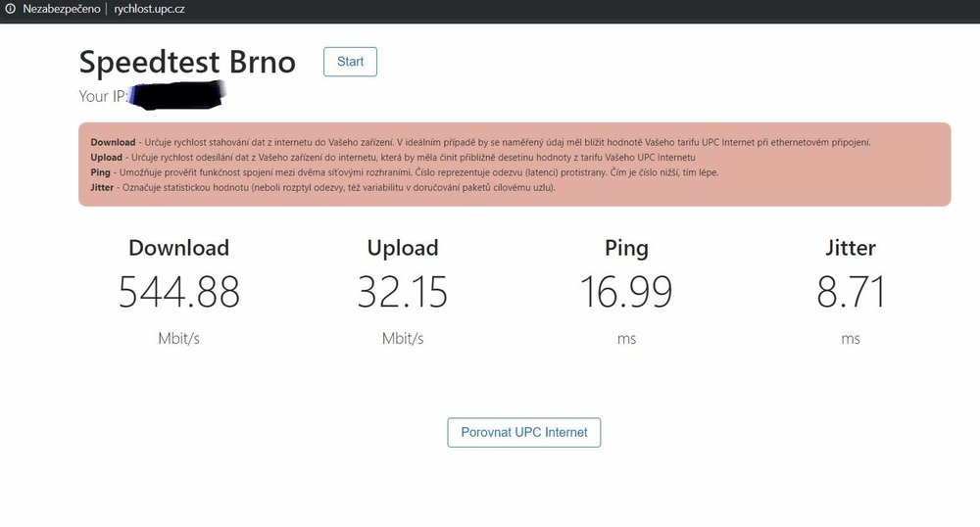Click the 16.99 ping value

[x=626, y=292]
